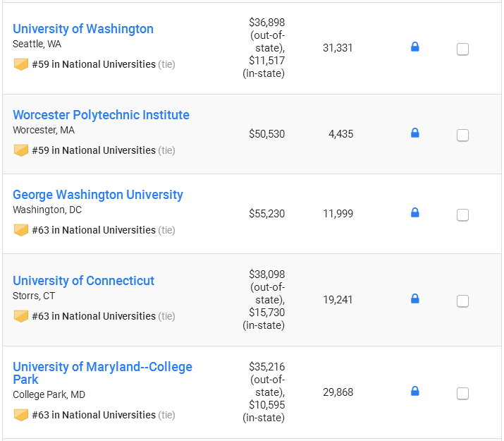Tick the checkbox for Worcester Polytechnic Institute
The image size is (504, 441).
point(462,135)
